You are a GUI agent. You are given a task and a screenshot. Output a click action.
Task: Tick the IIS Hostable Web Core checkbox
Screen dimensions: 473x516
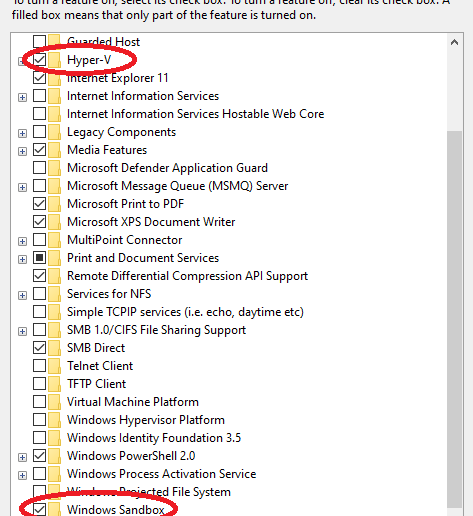click(x=39, y=114)
